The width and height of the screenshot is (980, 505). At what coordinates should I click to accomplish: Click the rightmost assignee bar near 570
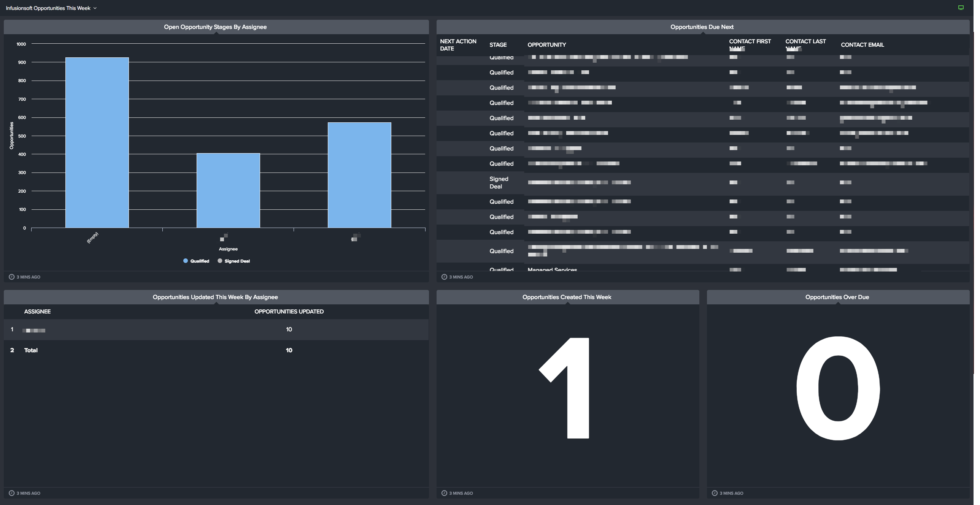359,175
